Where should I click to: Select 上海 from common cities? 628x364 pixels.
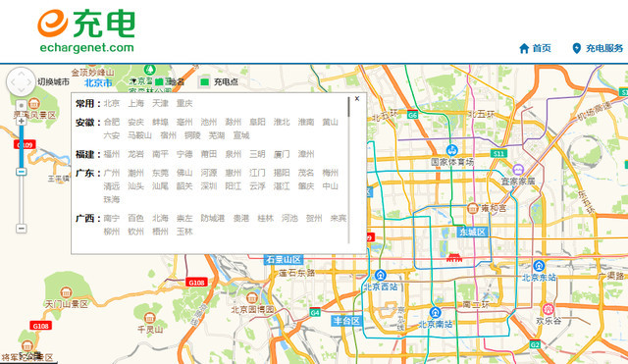(x=135, y=103)
